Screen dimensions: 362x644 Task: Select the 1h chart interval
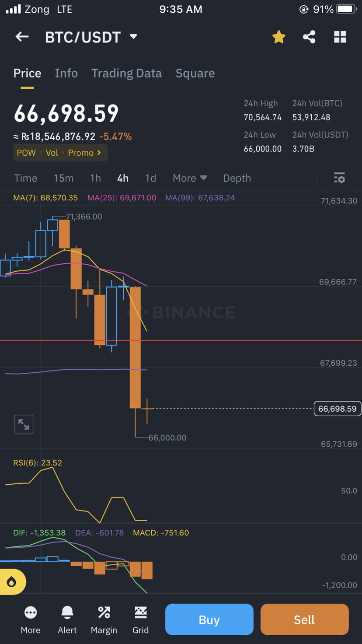(95, 178)
